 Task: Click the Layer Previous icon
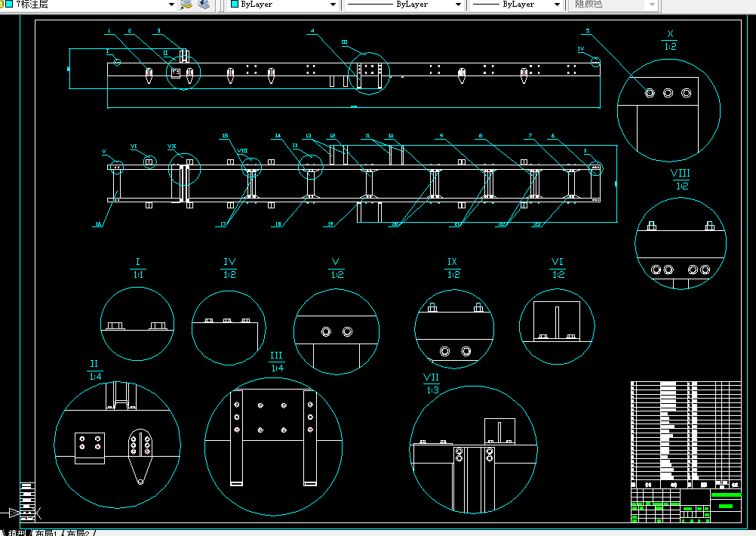204,5
